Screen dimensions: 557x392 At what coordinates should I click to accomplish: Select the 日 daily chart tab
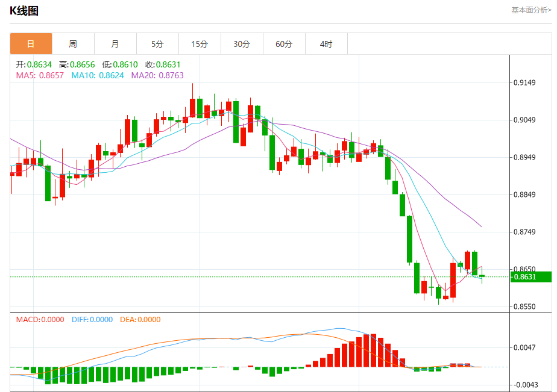[31, 43]
